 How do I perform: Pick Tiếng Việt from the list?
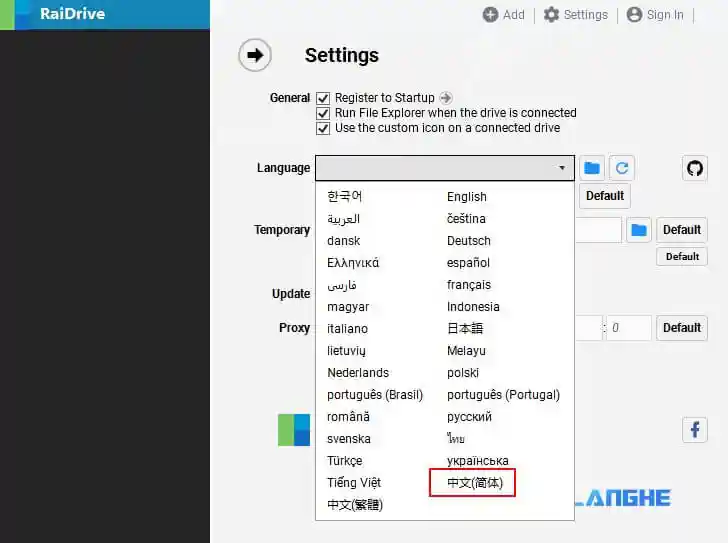354,483
